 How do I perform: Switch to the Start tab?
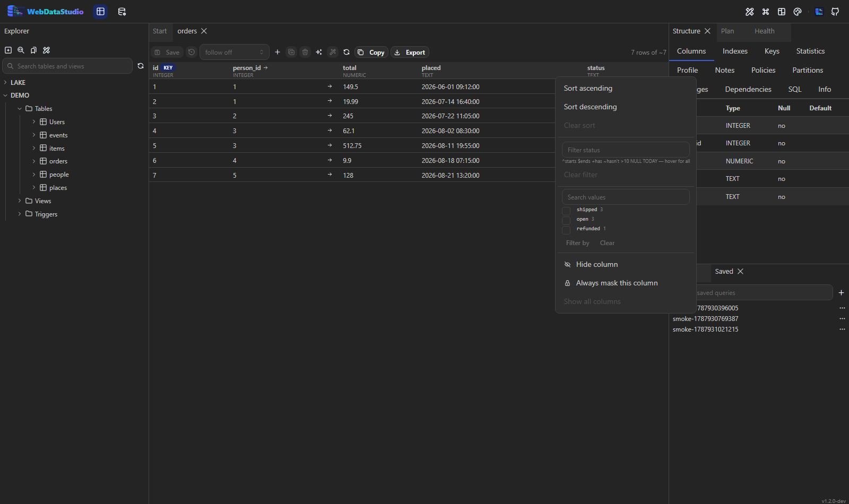click(x=160, y=31)
